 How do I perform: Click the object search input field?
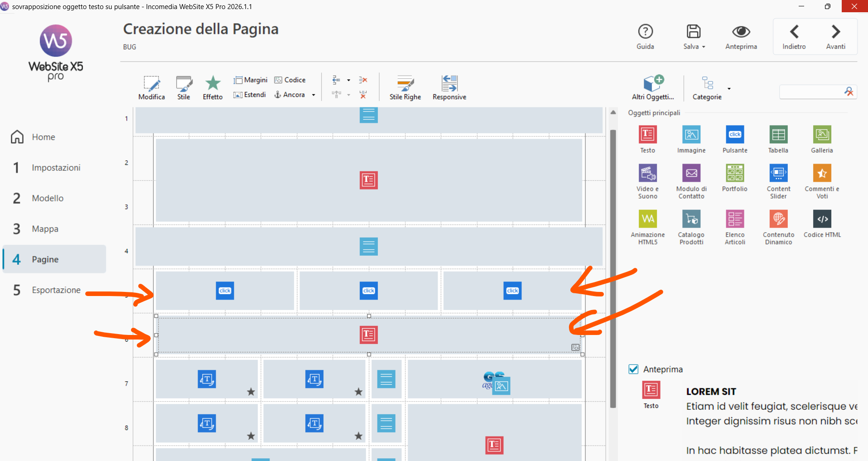point(811,92)
